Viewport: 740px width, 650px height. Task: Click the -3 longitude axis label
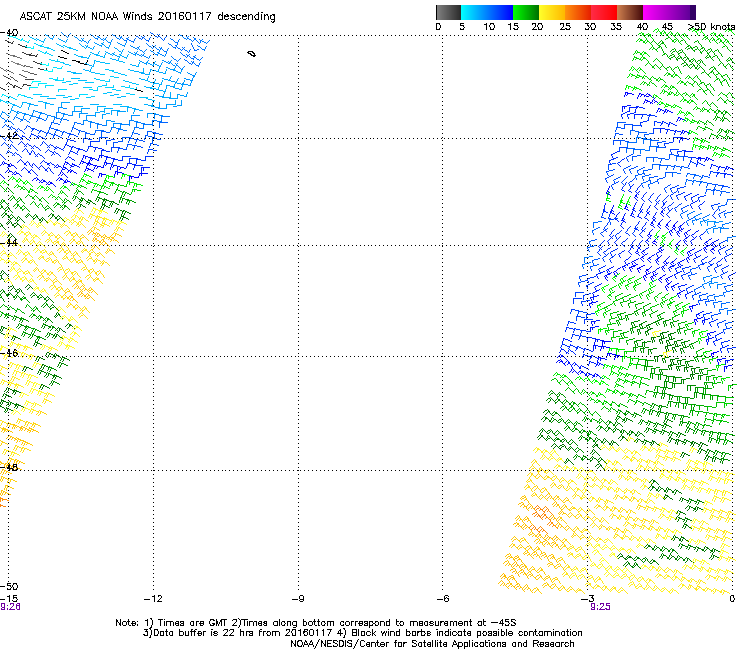click(x=587, y=599)
